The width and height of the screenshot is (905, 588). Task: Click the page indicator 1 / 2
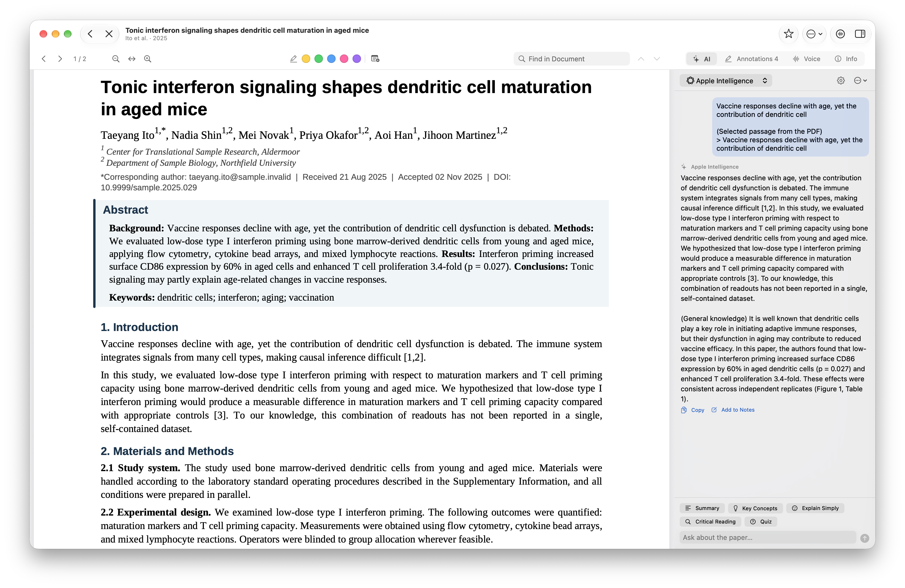(80, 58)
